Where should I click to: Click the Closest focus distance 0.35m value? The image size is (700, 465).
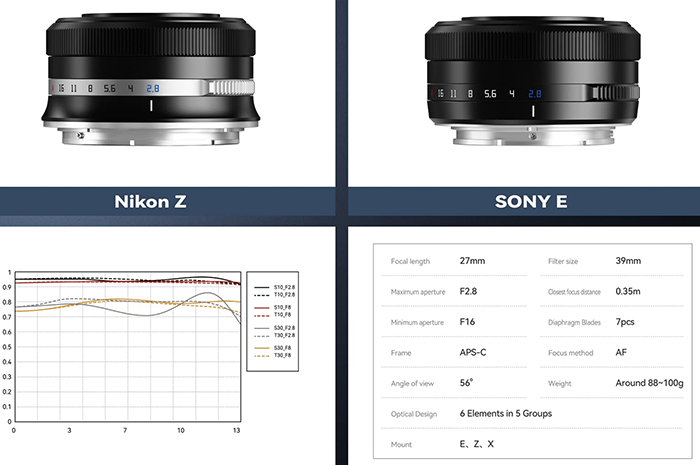tap(628, 291)
